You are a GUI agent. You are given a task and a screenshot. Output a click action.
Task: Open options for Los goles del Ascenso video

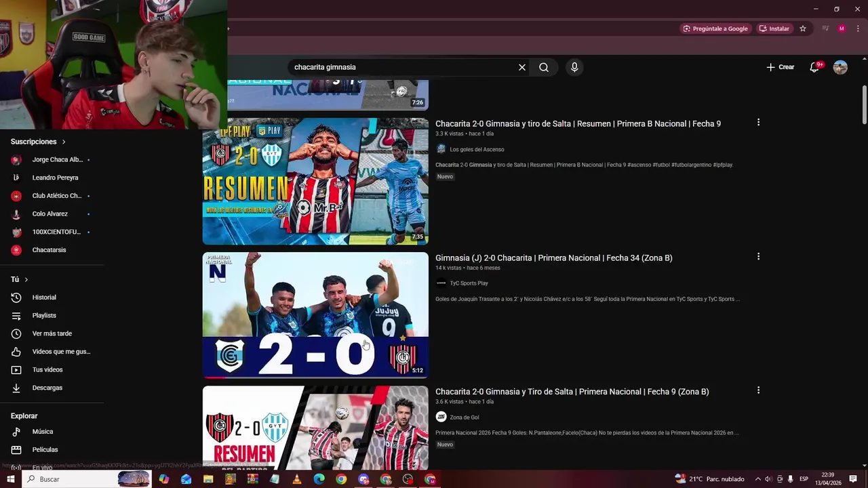pyautogui.click(x=758, y=123)
